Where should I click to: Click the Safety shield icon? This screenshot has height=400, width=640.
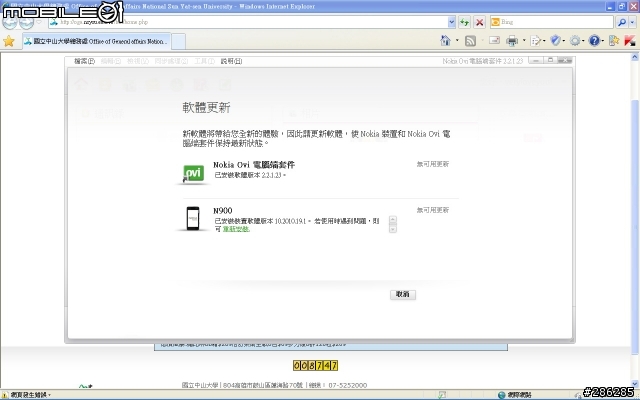tap(555, 40)
